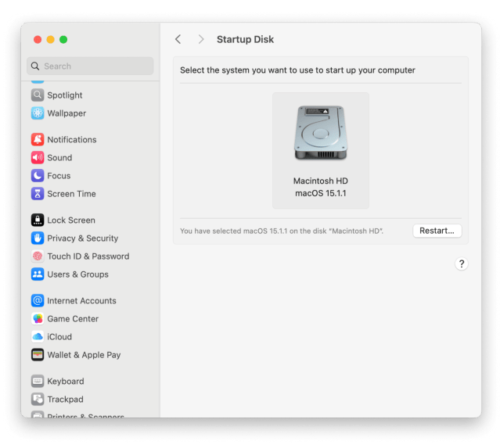Go forward with the right chevron

click(x=200, y=39)
